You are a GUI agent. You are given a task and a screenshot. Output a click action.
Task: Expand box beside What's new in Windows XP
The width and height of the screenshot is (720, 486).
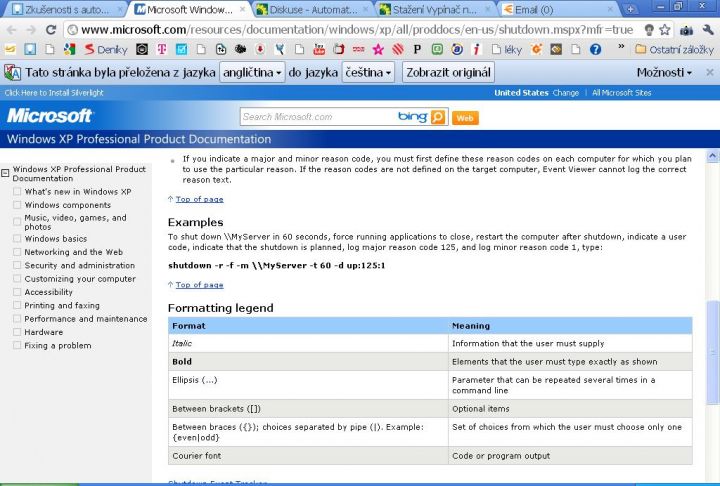(17, 191)
